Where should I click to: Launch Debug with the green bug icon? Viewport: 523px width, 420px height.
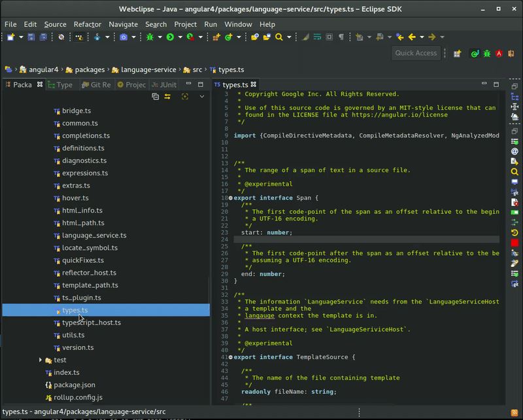[150, 37]
